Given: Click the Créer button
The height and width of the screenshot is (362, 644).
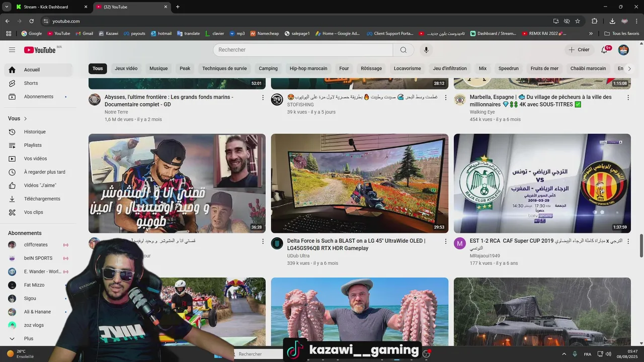Looking at the screenshot, I should tap(579, 50).
